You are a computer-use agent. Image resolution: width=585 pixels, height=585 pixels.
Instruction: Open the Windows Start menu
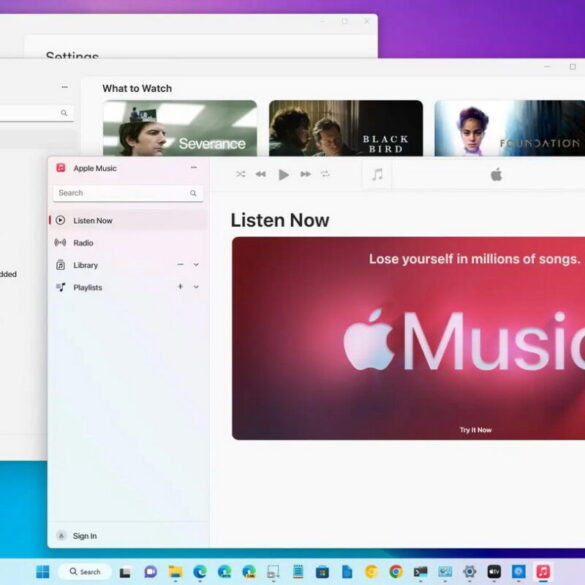(43, 572)
